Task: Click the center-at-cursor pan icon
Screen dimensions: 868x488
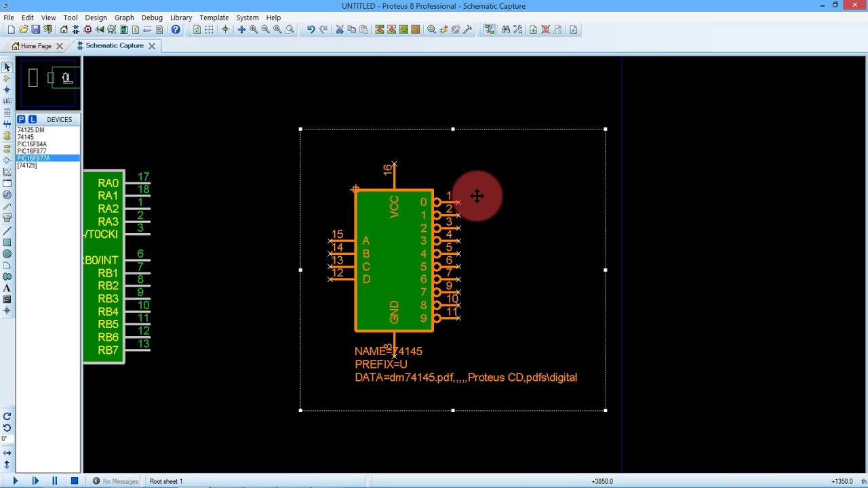Action: pyautogui.click(x=241, y=29)
